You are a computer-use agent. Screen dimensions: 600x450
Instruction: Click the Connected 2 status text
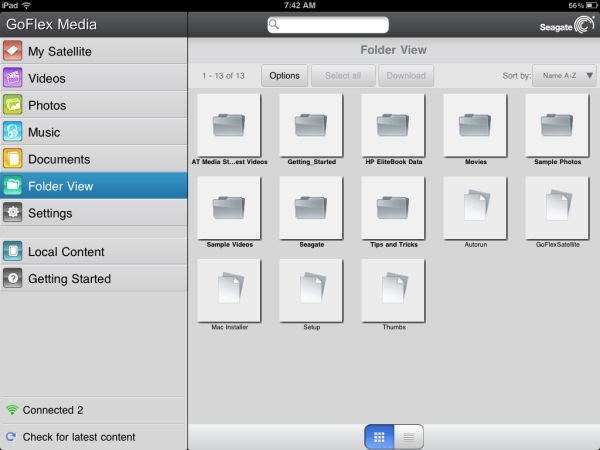tap(53, 410)
